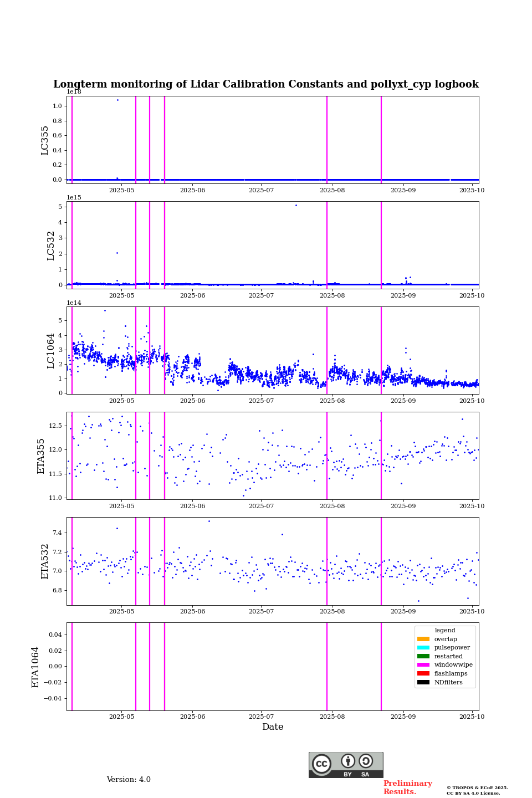The image size is (532, 798).
Task: Click the cyan pulsepower legend swatch
Action: click(x=423, y=648)
